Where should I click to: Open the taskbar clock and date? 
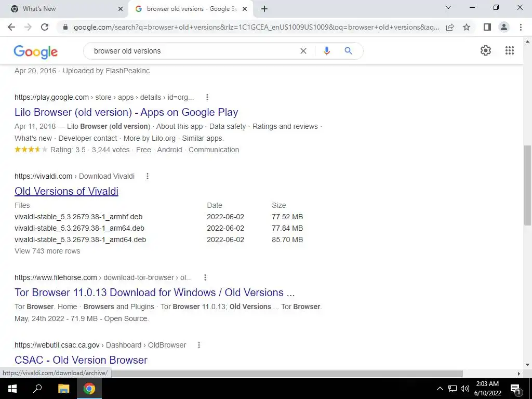487,389
